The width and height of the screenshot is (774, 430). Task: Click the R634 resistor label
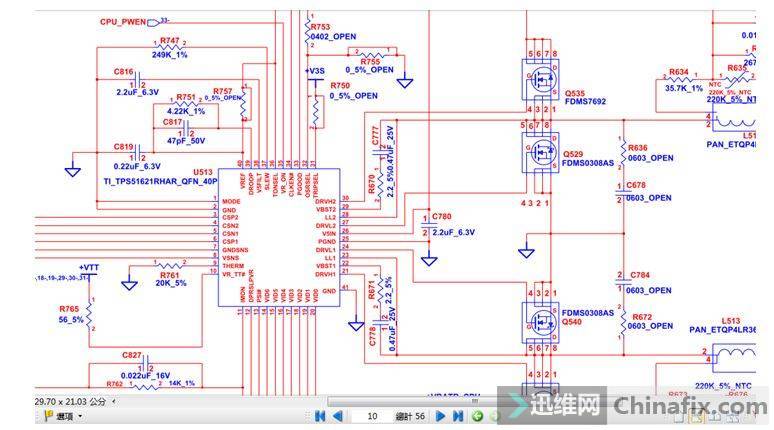pyautogui.click(x=679, y=72)
